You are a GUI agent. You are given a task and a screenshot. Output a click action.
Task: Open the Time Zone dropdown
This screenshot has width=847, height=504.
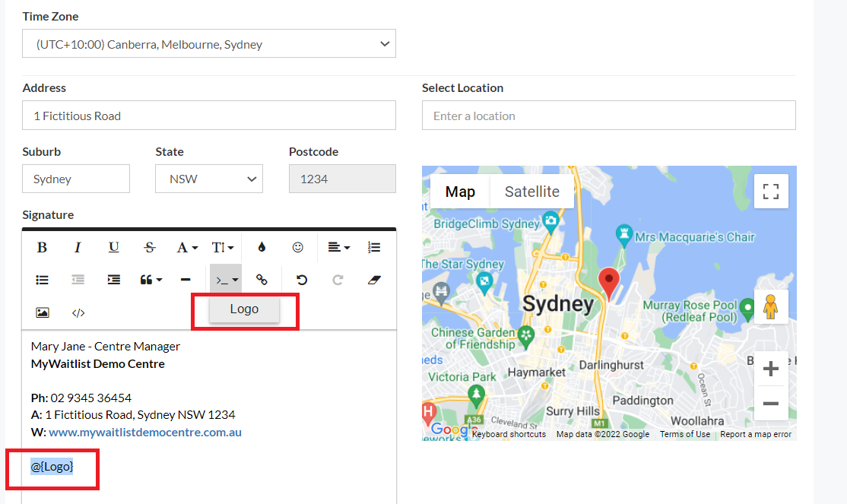[209, 44]
